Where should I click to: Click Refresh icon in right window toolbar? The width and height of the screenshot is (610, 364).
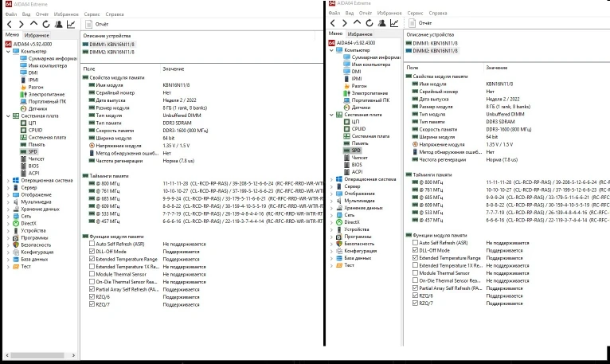click(370, 23)
